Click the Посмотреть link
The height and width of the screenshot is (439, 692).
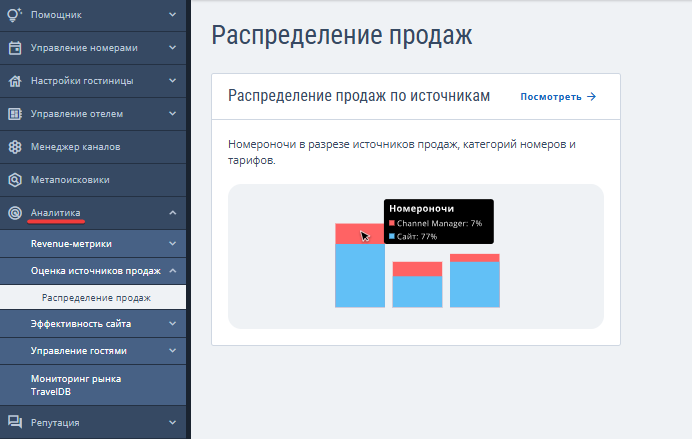(x=557, y=97)
